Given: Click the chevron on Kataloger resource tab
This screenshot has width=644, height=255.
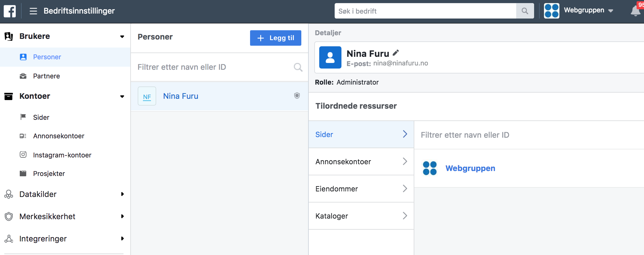Looking at the screenshot, I should click(405, 215).
